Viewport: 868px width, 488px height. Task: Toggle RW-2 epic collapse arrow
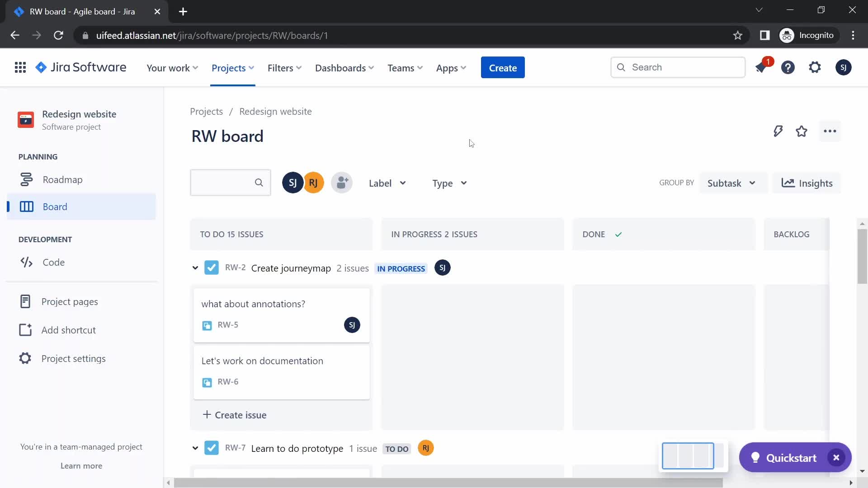click(x=195, y=267)
